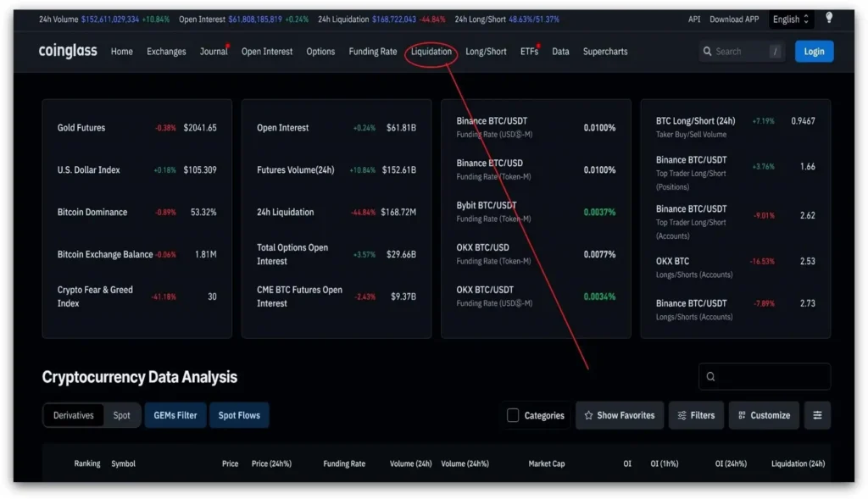Click 24h Liquidation value in top ticker
The width and height of the screenshot is (868, 499).
pyautogui.click(x=393, y=19)
